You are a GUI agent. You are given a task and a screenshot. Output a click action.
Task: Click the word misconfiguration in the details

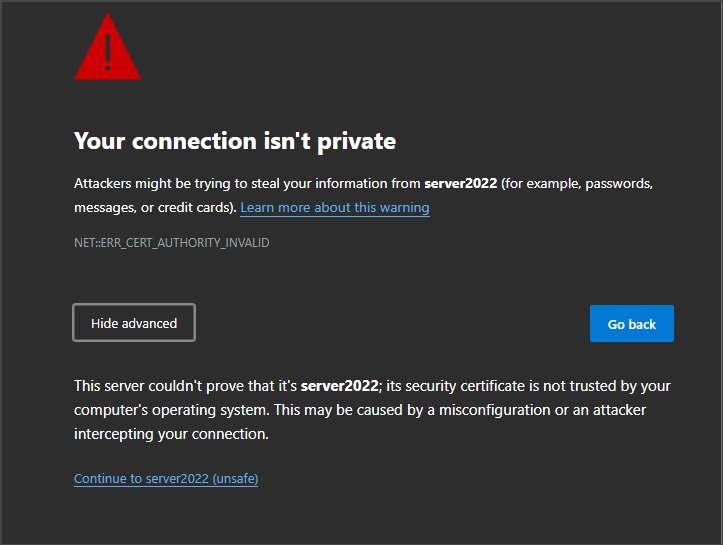pos(495,410)
